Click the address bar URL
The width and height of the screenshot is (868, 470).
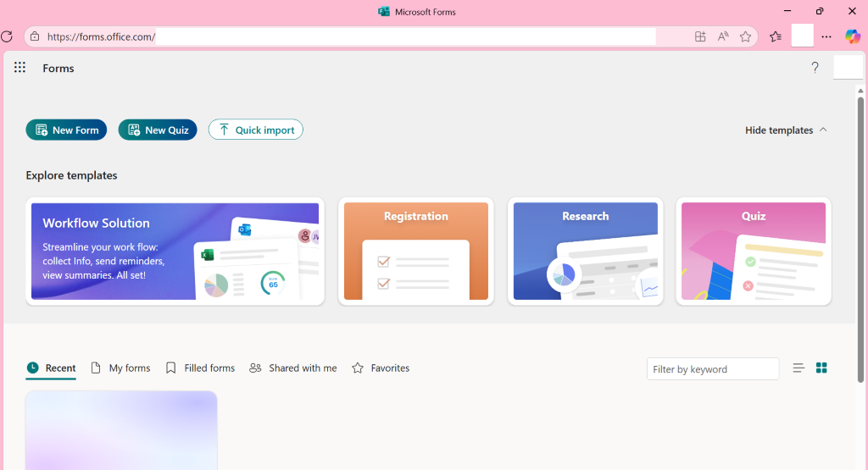(102, 37)
